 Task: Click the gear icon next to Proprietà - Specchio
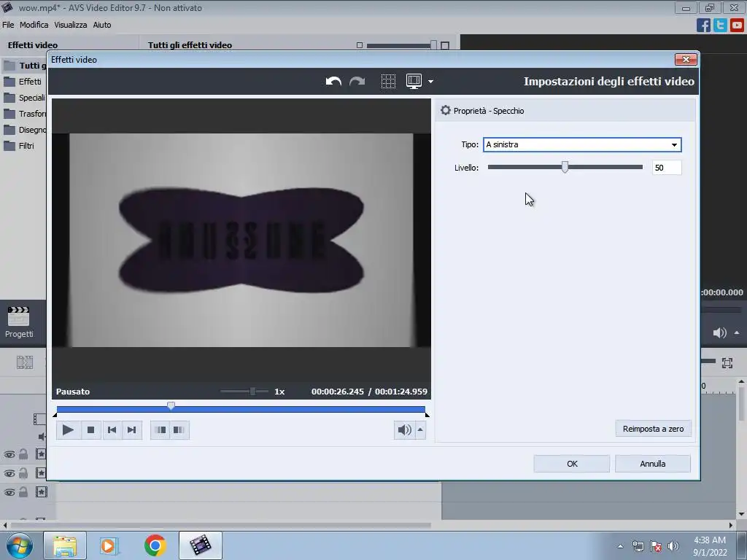(446, 111)
